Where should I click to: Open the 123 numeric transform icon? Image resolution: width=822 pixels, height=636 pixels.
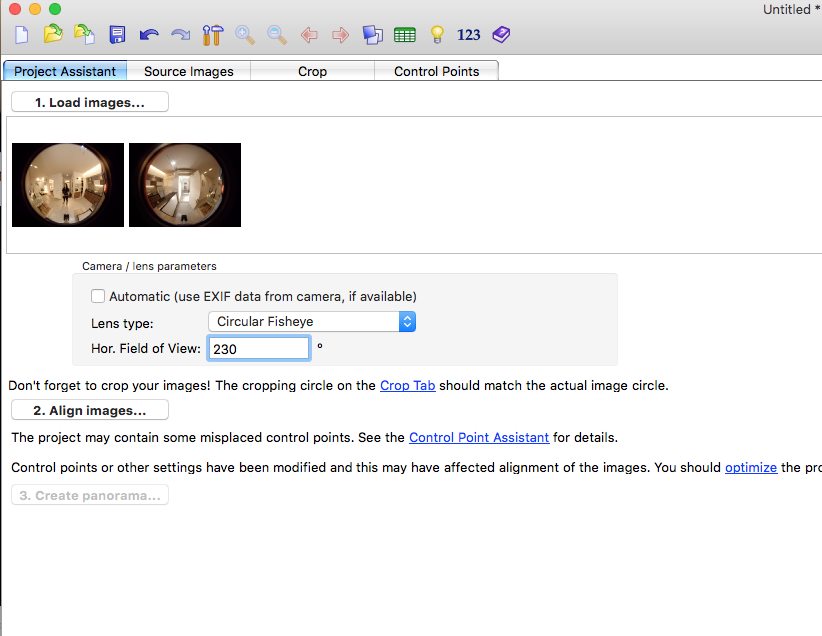click(468, 35)
